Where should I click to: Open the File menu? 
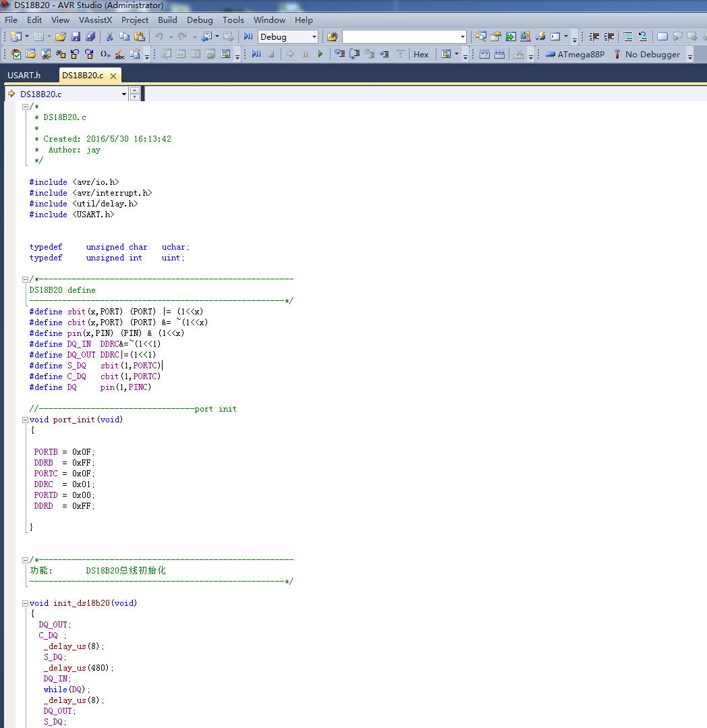click(11, 20)
